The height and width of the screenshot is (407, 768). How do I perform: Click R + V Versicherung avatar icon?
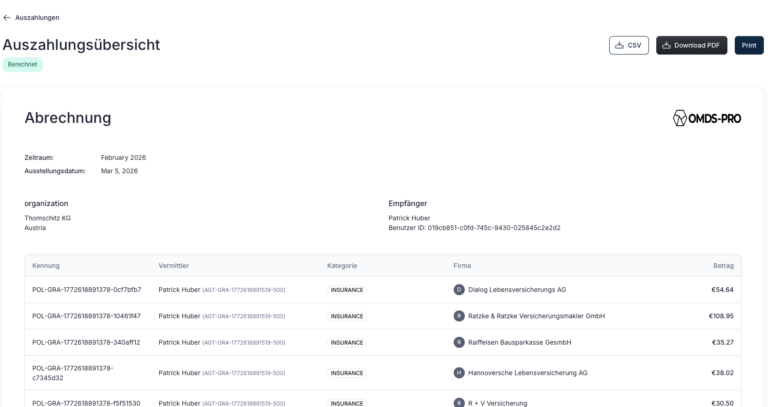pos(459,403)
